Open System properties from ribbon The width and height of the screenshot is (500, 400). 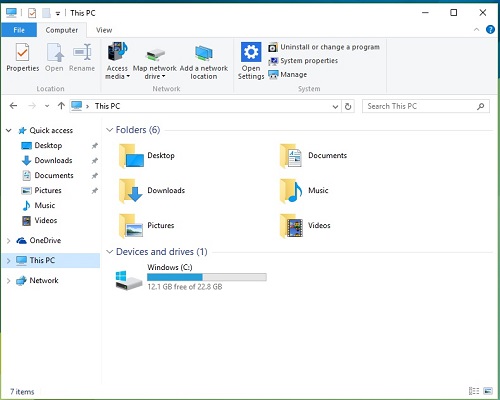[x=303, y=61]
